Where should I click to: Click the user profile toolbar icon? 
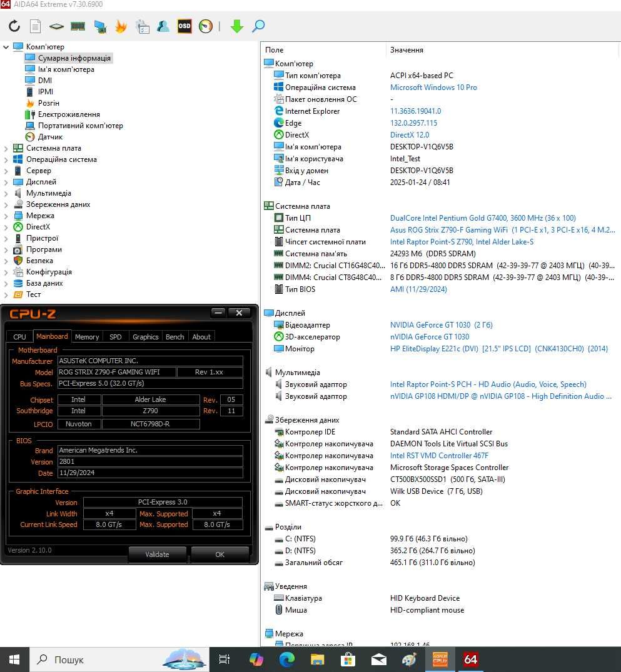coord(163,27)
